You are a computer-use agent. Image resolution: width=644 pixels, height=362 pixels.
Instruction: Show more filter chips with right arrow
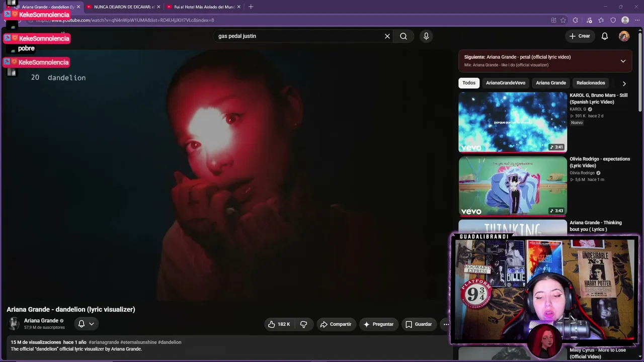(x=624, y=83)
